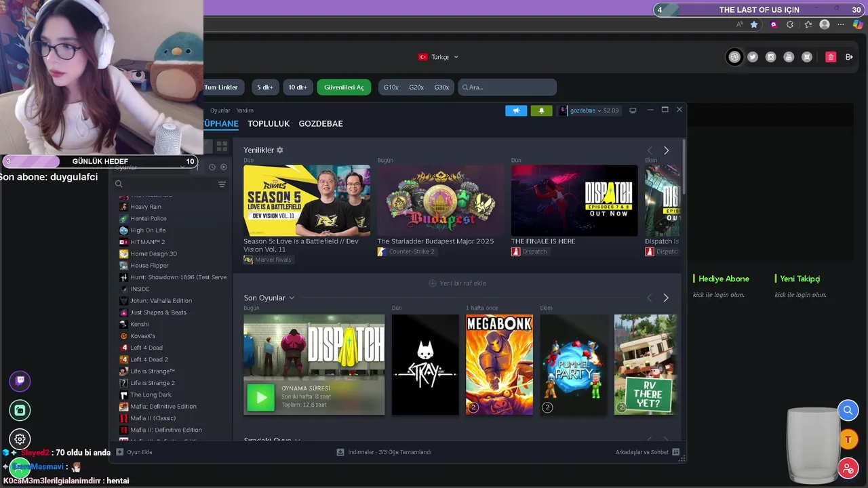
Task: Open the Oyunlar menu in Steam
Action: coord(220,110)
